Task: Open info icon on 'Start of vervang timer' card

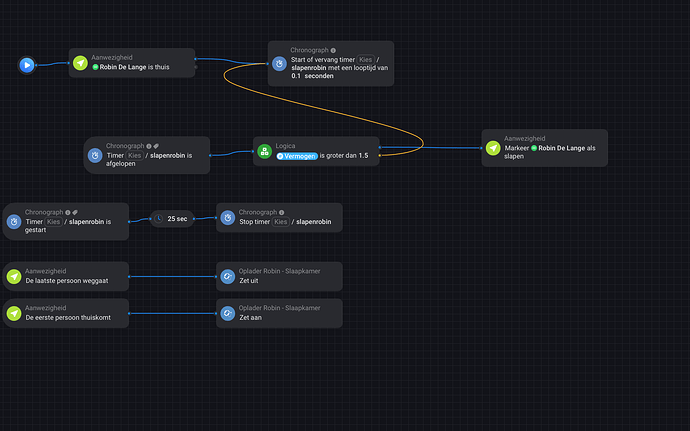Action: click(x=333, y=50)
